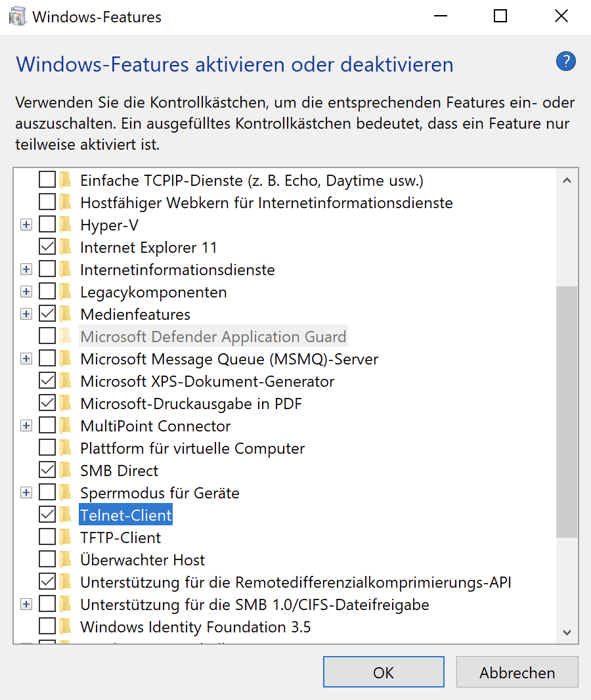Screen dimensions: 591x700
Task: Select the Überwachter Host label
Action: [142, 560]
